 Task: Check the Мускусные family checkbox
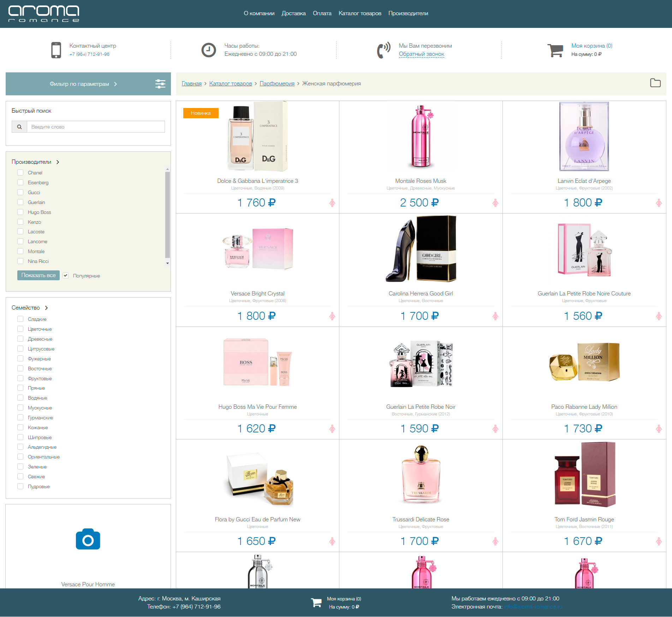click(20, 408)
